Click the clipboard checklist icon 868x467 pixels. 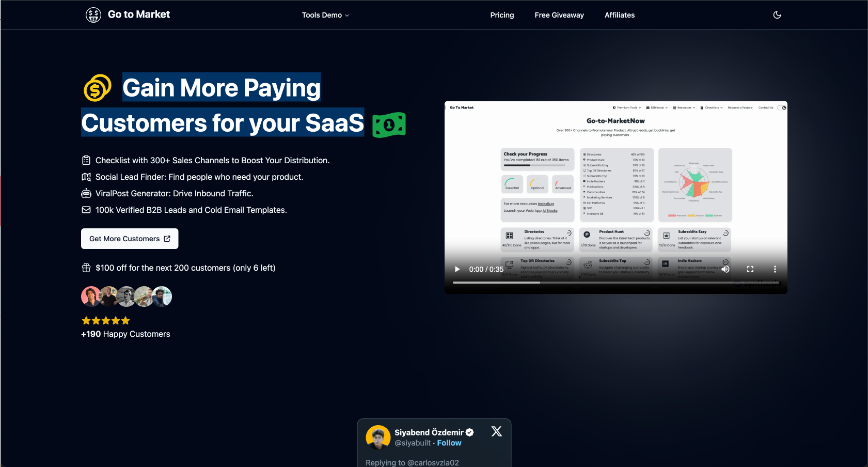[86, 160]
